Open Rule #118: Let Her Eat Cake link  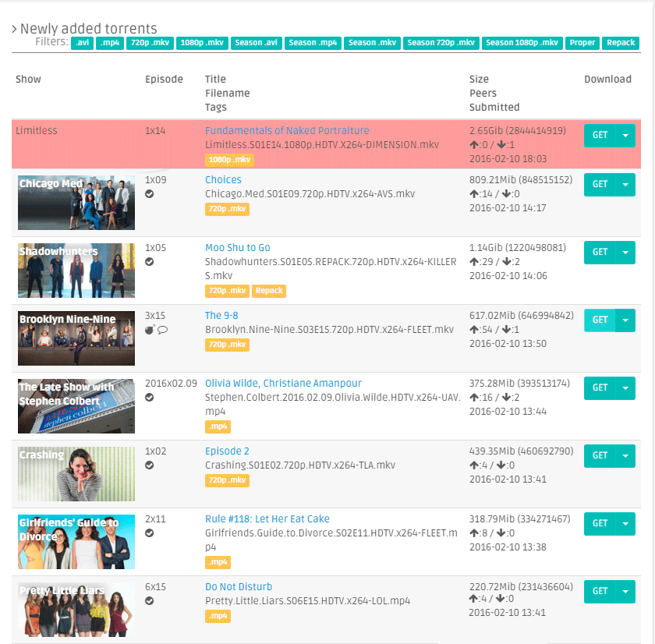click(x=267, y=519)
